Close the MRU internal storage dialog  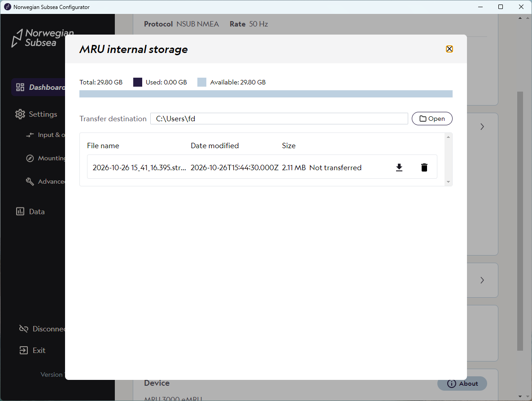[449, 49]
